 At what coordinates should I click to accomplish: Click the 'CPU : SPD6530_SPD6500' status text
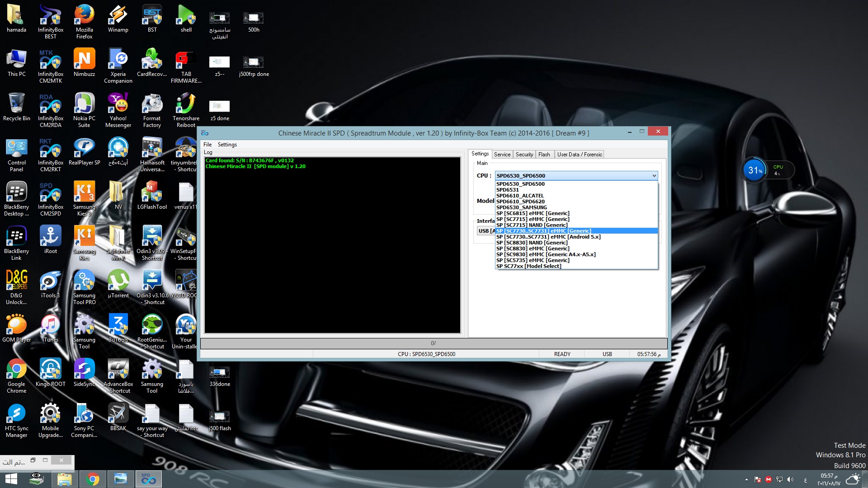[426, 354]
